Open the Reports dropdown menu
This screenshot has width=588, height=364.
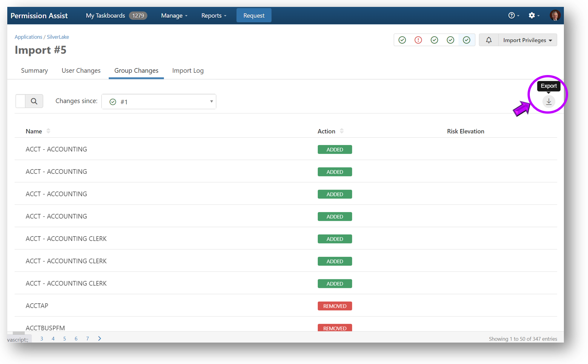coord(214,16)
